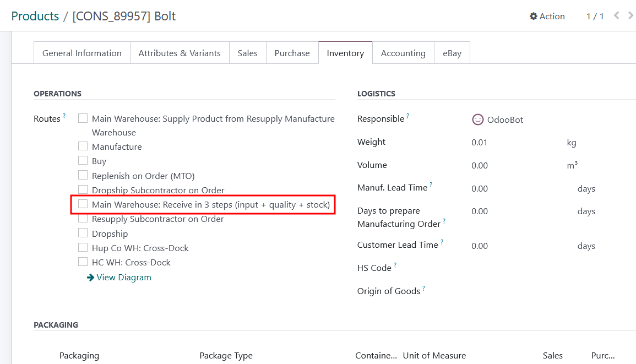Click the Manuf. Lead Time help icon
Viewport: 636px width, 364px height.
(431, 186)
